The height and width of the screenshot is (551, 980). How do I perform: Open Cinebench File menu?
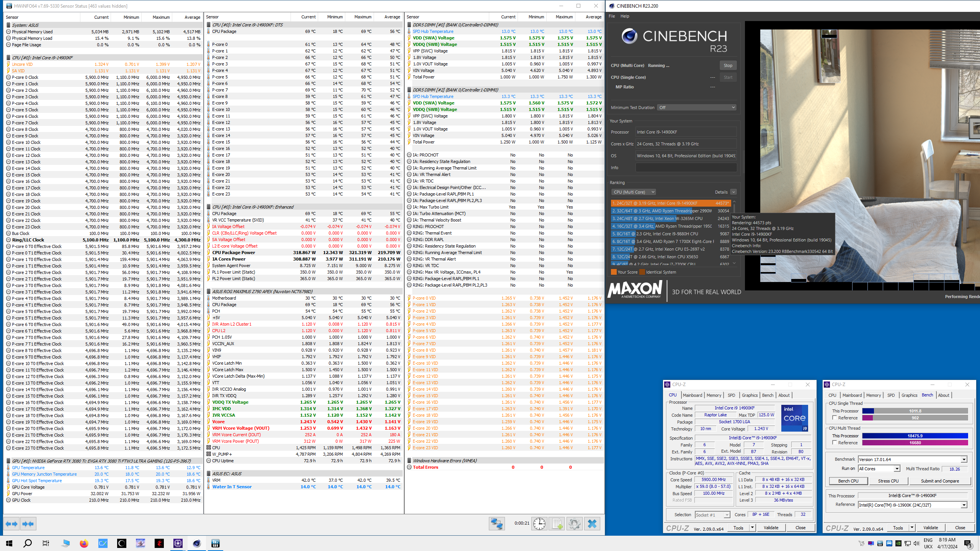pyautogui.click(x=612, y=16)
